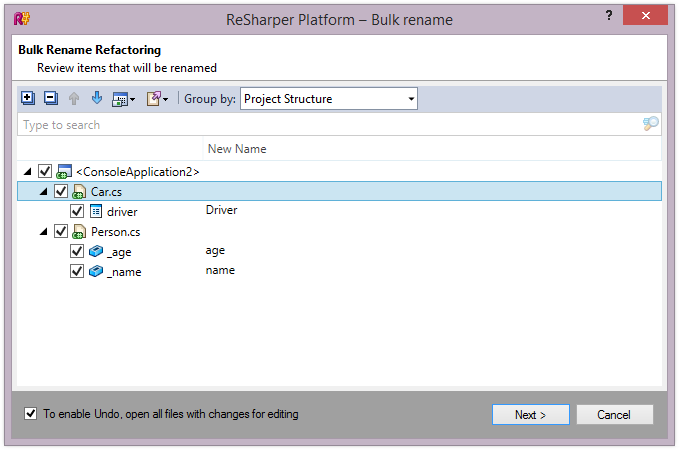Click the _name field icon

96,271
